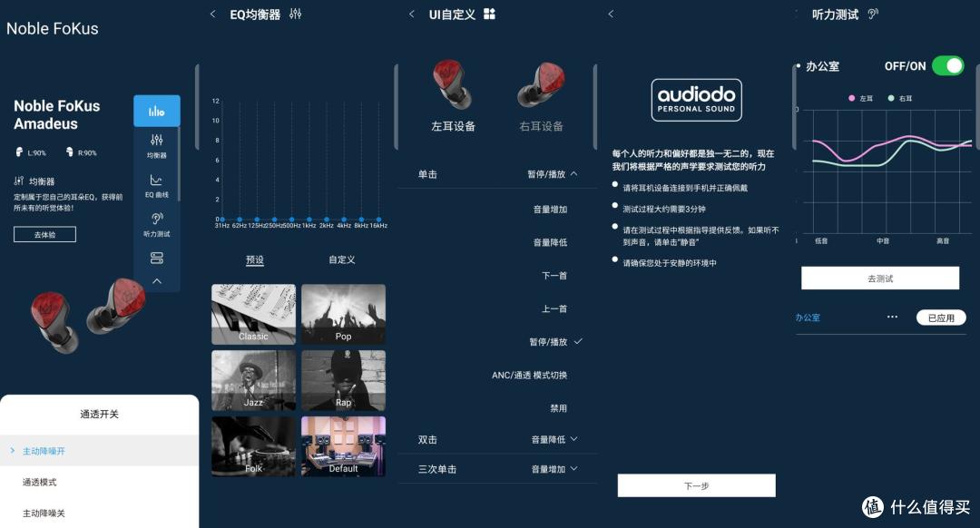Click the hearing curve chart

887,171
